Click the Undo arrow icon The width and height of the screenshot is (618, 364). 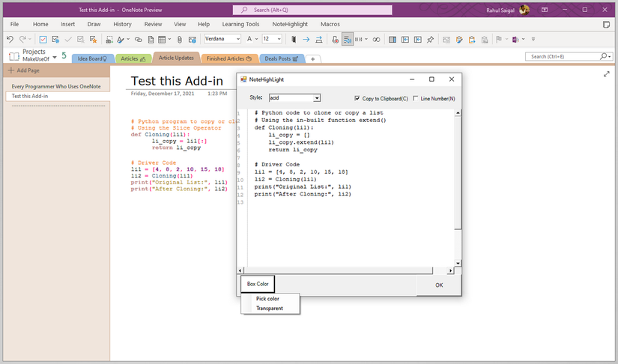pyautogui.click(x=10, y=39)
